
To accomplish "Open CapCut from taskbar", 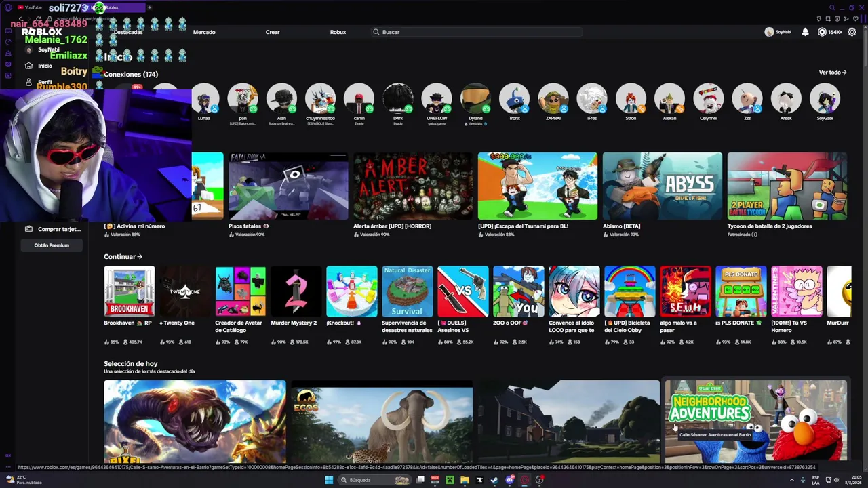I will pyautogui.click(x=479, y=480).
